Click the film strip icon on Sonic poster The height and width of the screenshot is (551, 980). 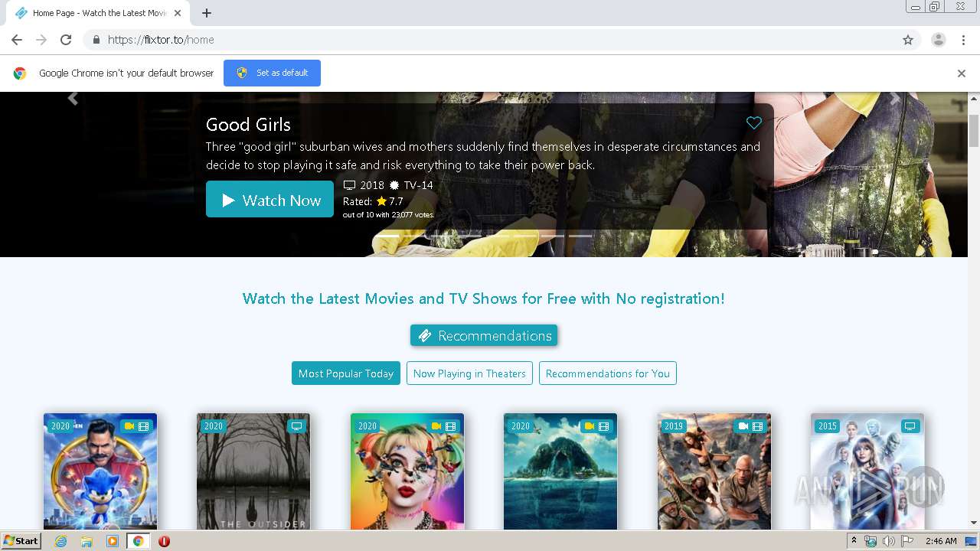144,426
